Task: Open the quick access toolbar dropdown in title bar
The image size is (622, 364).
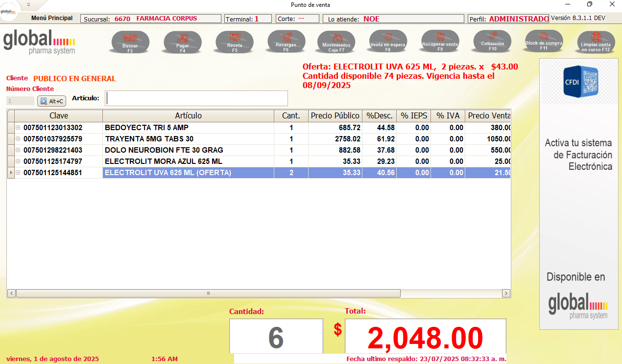Action: click(x=28, y=4)
